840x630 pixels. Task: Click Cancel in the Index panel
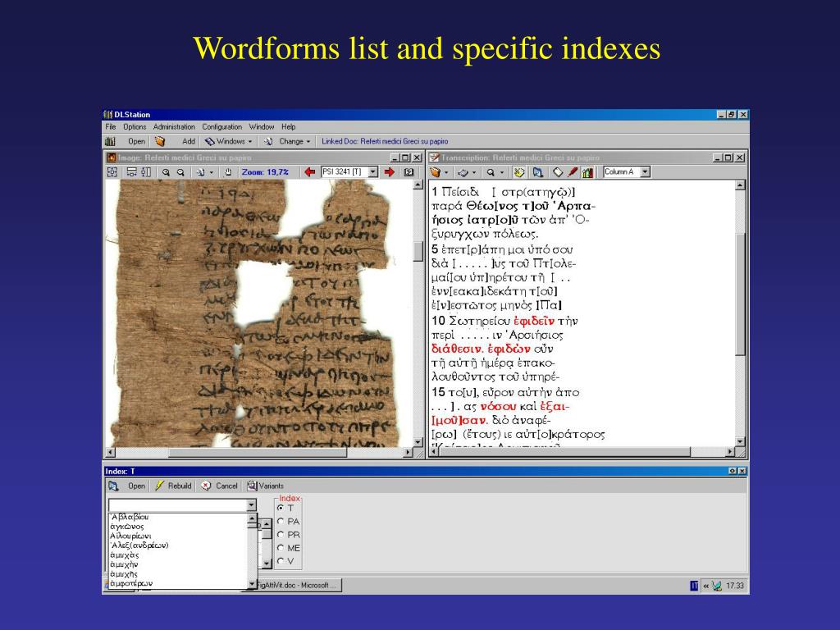[x=226, y=486]
